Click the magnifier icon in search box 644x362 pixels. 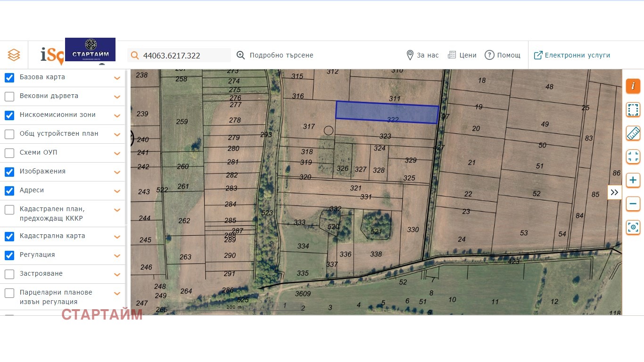click(135, 56)
